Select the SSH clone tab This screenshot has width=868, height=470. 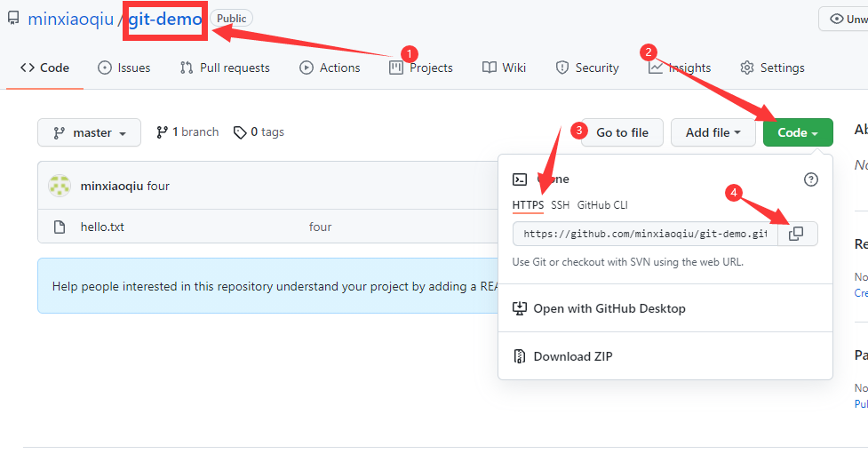pos(561,205)
